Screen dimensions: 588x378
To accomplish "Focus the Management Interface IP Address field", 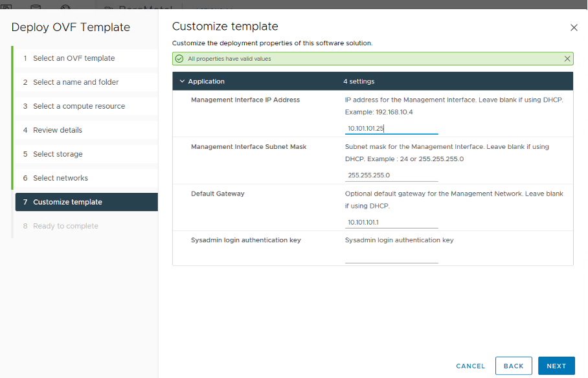I will 391,128.
